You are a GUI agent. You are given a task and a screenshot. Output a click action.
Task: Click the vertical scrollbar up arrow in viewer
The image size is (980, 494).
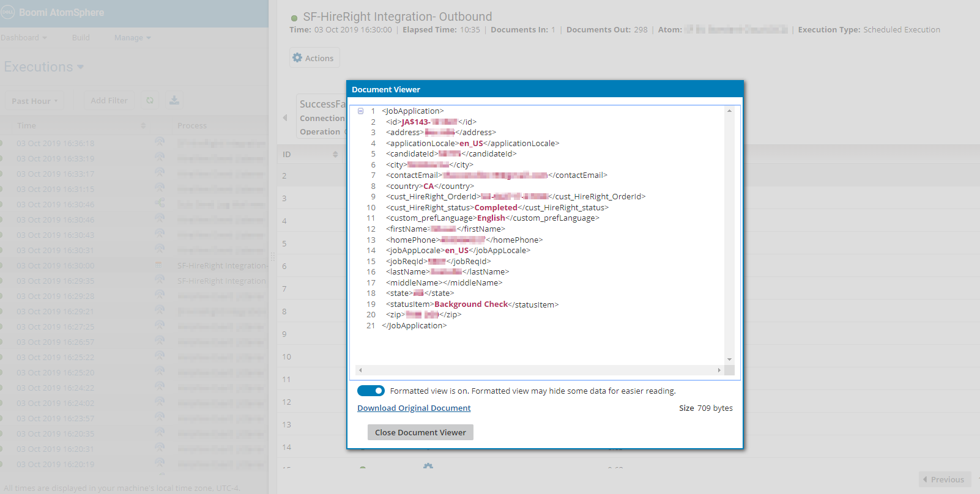coord(729,111)
